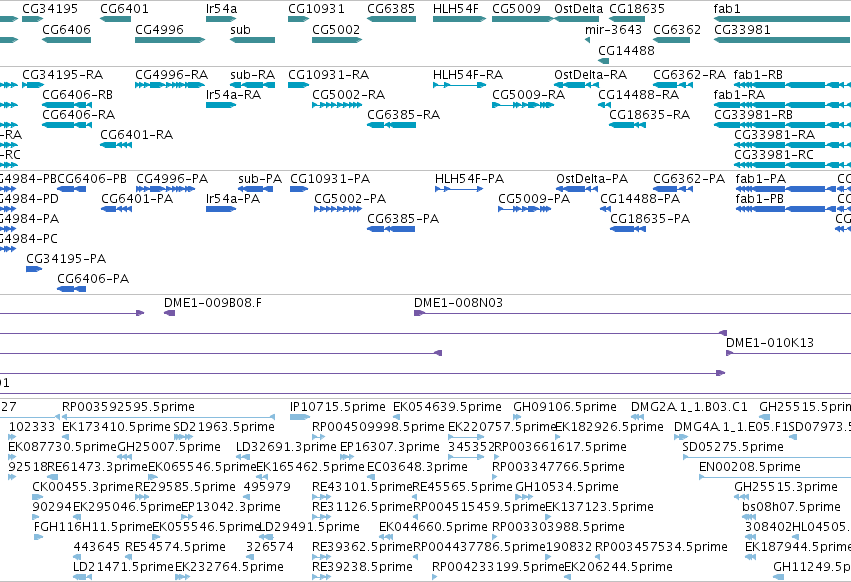Click the CG10931 gene label
Image resolution: width=851 pixels, height=582 pixels.
point(316,9)
